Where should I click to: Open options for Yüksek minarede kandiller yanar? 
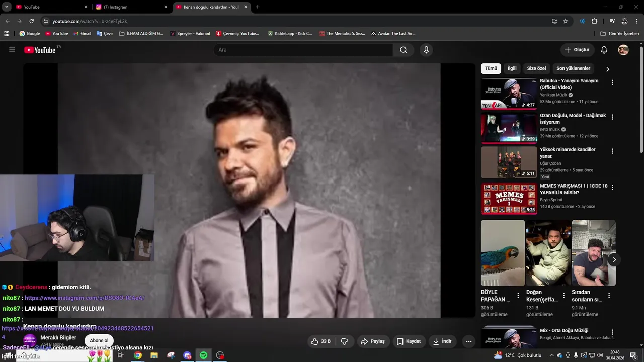(x=612, y=151)
